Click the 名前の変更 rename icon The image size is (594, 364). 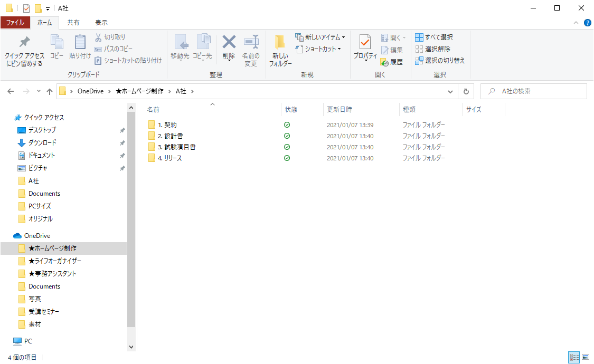[x=251, y=43]
